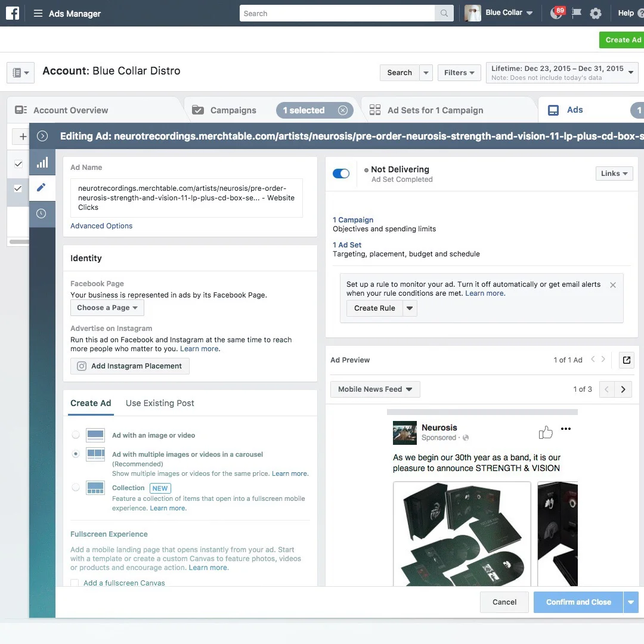
Task: Open the Ads Manager hamburger menu
Action: click(x=38, y=14)
